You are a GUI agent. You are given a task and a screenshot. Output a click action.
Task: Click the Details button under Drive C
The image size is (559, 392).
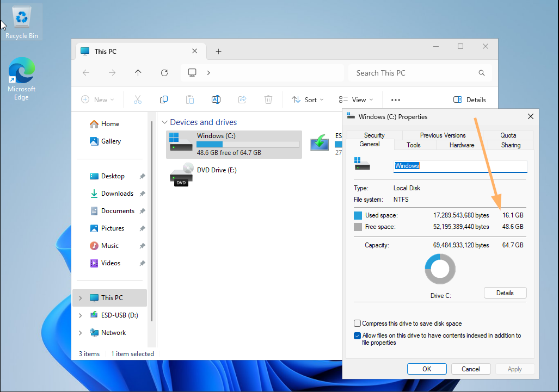click(x=505, y=293)
